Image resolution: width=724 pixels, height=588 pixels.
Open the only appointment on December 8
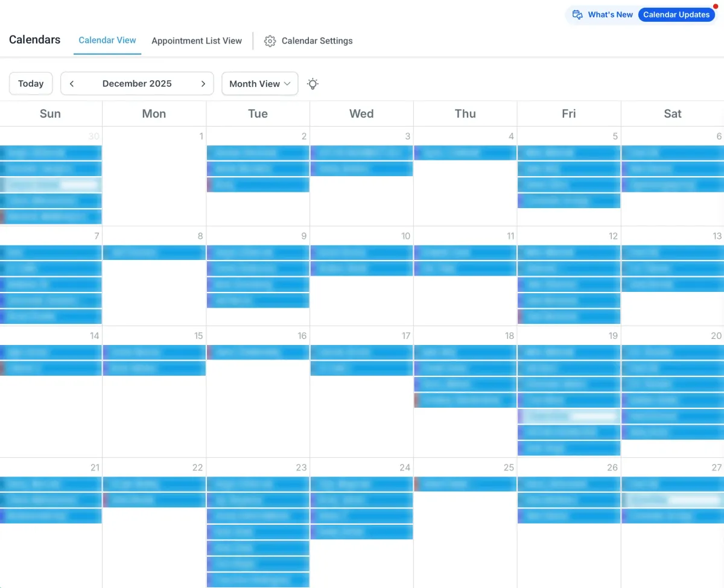(x=154, y=253)
